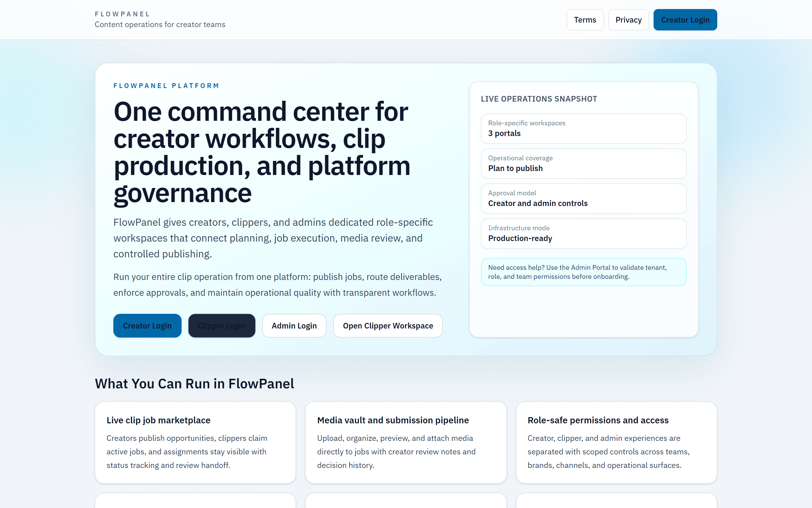Open the Terms page in header

585,20
